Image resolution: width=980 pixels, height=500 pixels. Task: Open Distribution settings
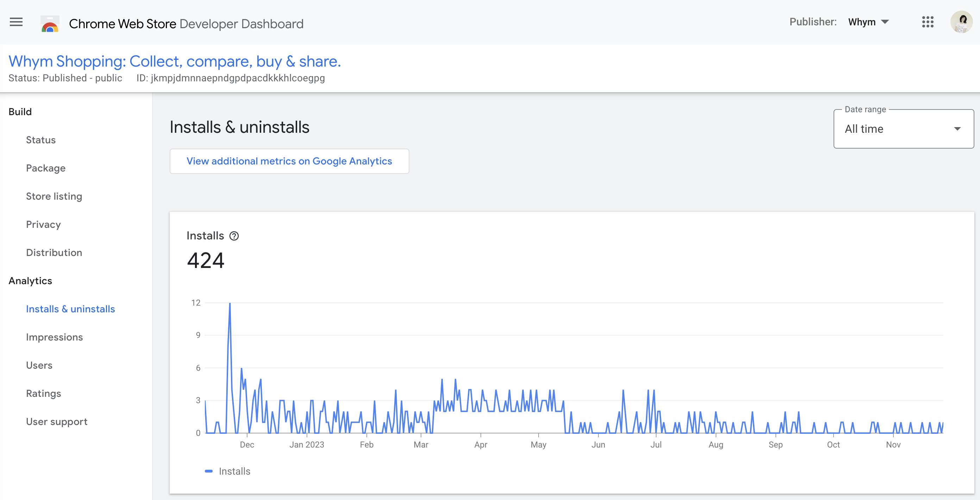pos(54,253)
